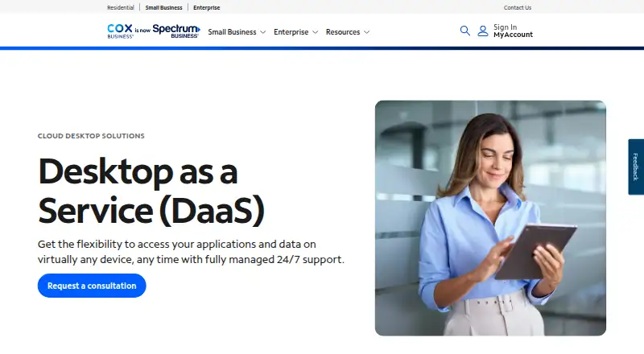Image resolution: width=644 pixels, height=354 pixels.
Task: Open the Feedback side tab
Action: pyautogui.click(x=636, y=167)
